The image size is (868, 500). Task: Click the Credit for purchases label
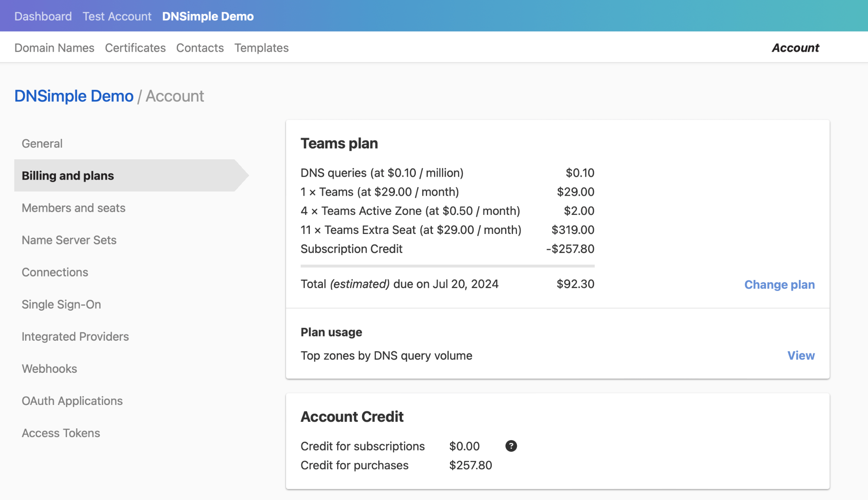[x=355, y=465]
